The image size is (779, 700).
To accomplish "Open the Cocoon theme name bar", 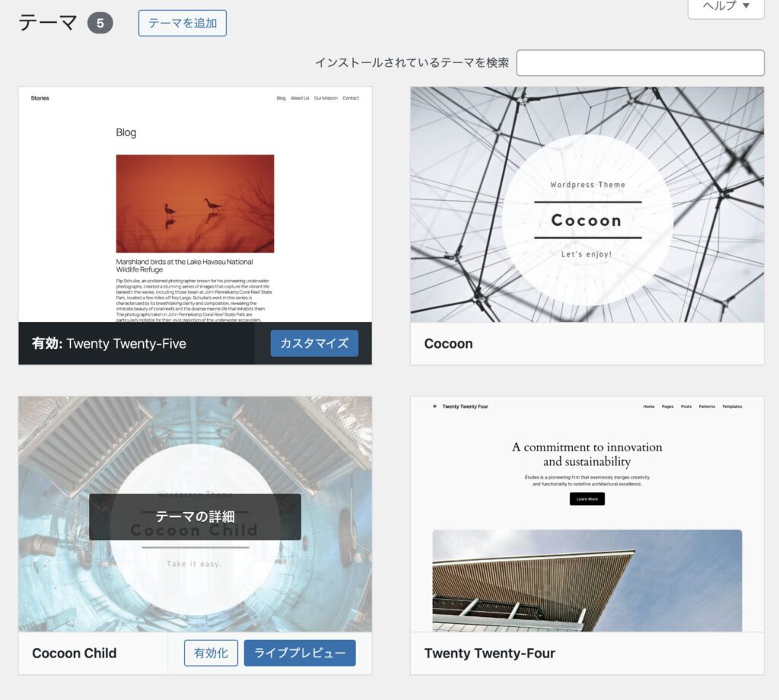I will coord(587,343).
